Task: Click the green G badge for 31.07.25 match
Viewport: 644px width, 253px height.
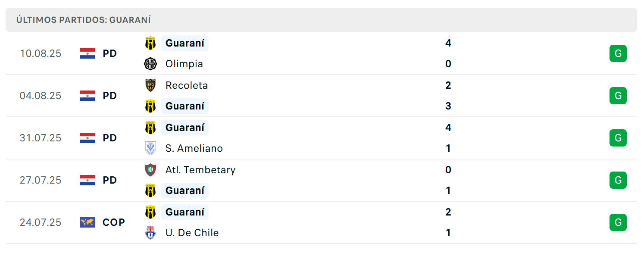Action: tap(618, 138)
